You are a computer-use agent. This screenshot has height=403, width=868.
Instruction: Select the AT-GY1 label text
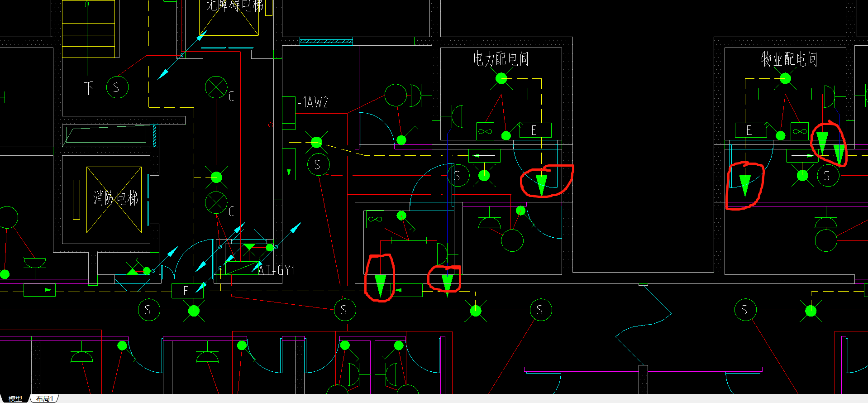(x=277, y=270)
